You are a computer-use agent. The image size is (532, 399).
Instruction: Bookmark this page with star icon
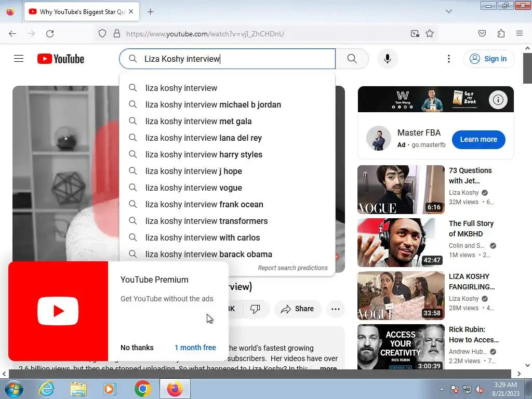430,33
